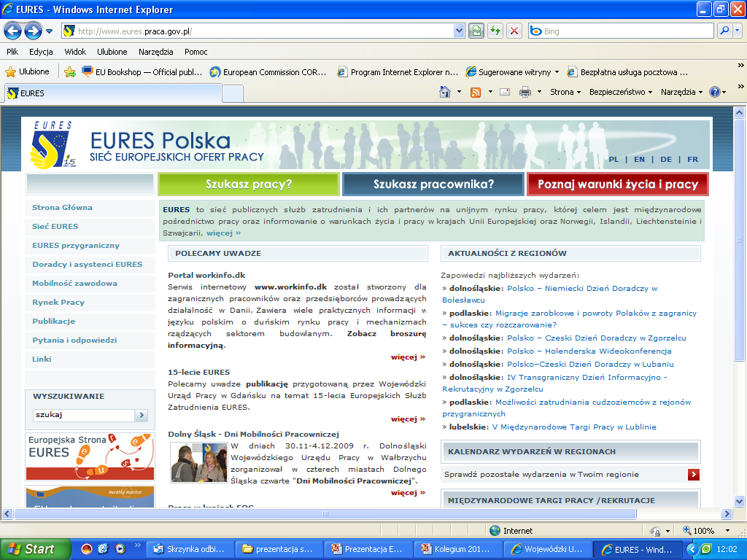
Task: Open recent pages dropdown next to Forward
Action: (x=49, y=31)
